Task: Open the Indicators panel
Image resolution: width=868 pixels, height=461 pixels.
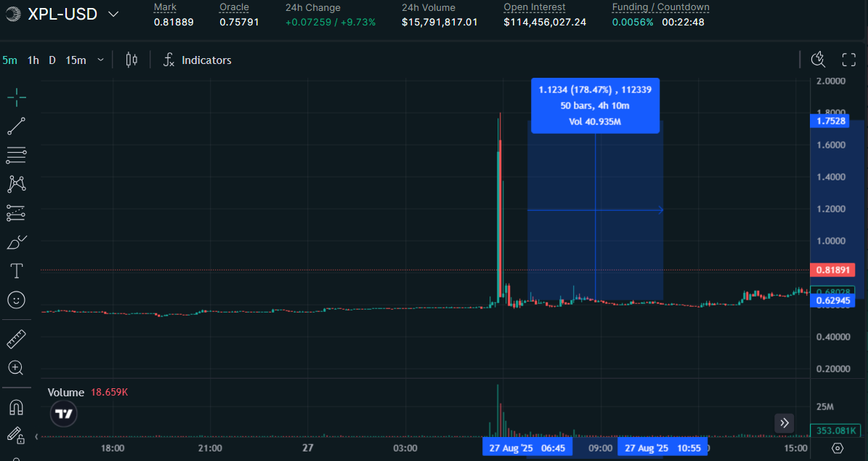Action: 197,60
